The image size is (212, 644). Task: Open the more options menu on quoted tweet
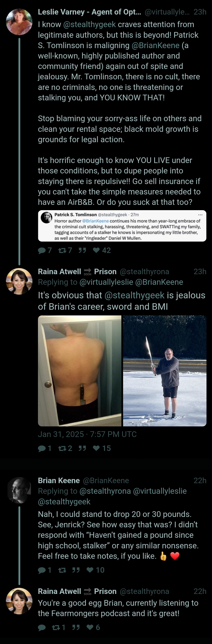click(200, 215)
